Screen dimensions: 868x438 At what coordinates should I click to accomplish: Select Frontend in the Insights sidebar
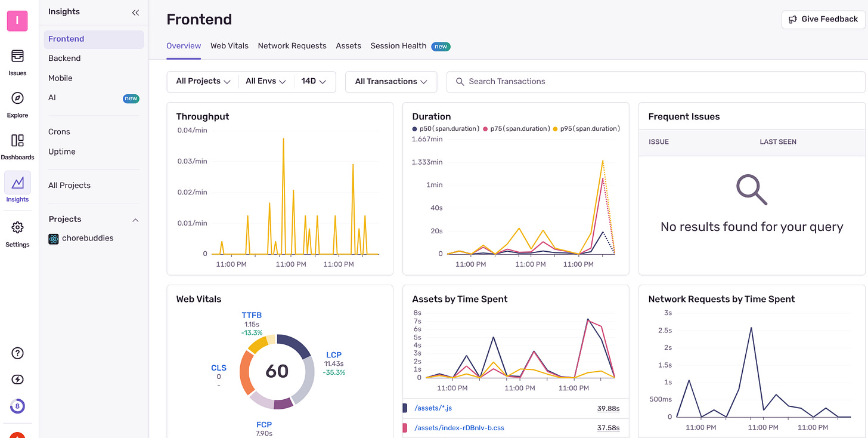pos(94,39)
